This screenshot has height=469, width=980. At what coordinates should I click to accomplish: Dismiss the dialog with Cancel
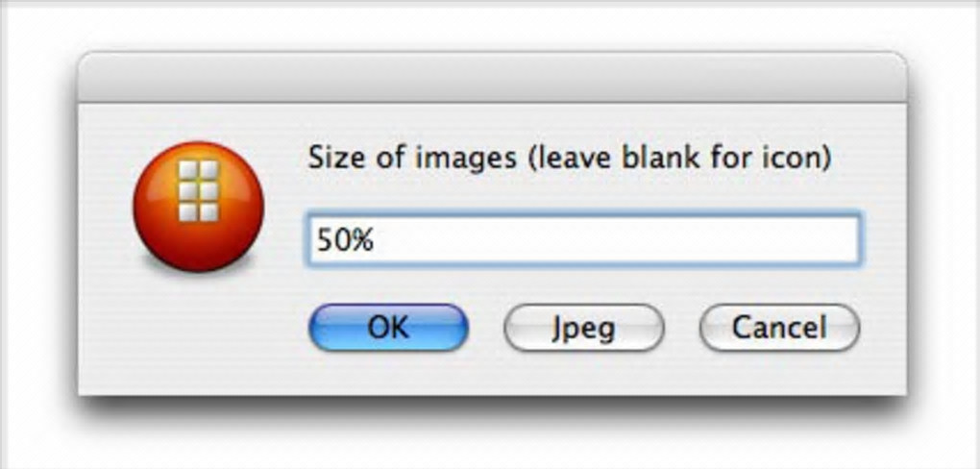[x=779, y=328]
